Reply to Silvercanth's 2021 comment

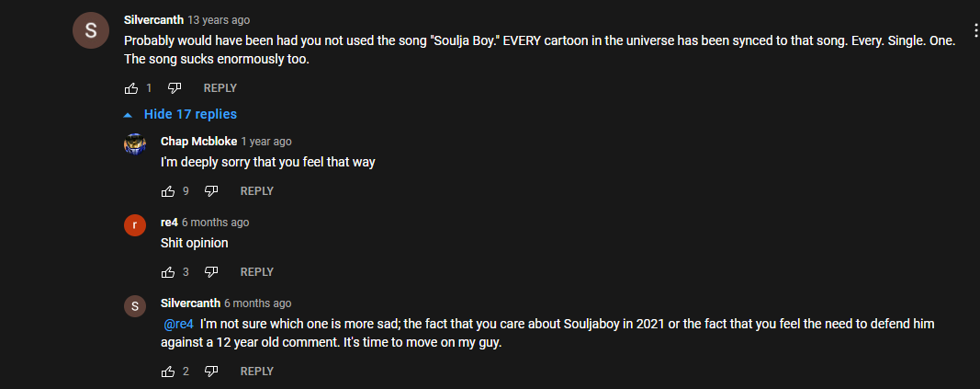(x=257, y=372)
